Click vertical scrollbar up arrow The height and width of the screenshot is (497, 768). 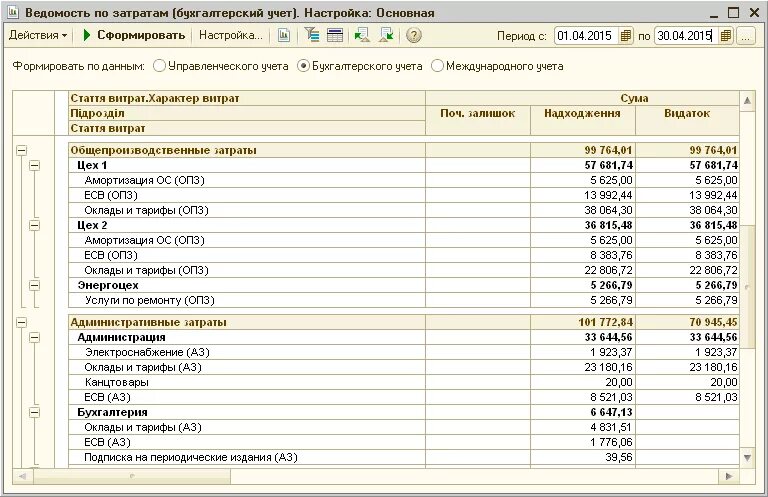(747, 101)
